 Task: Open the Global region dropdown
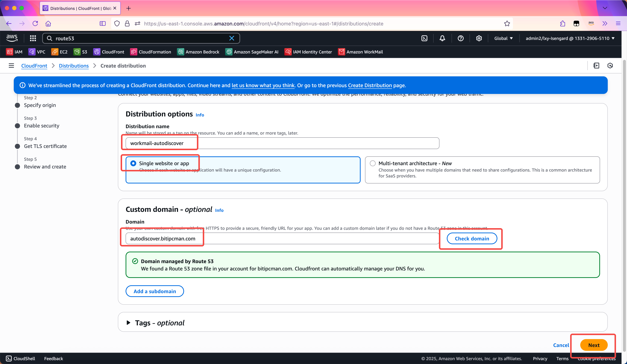[503, 38]
